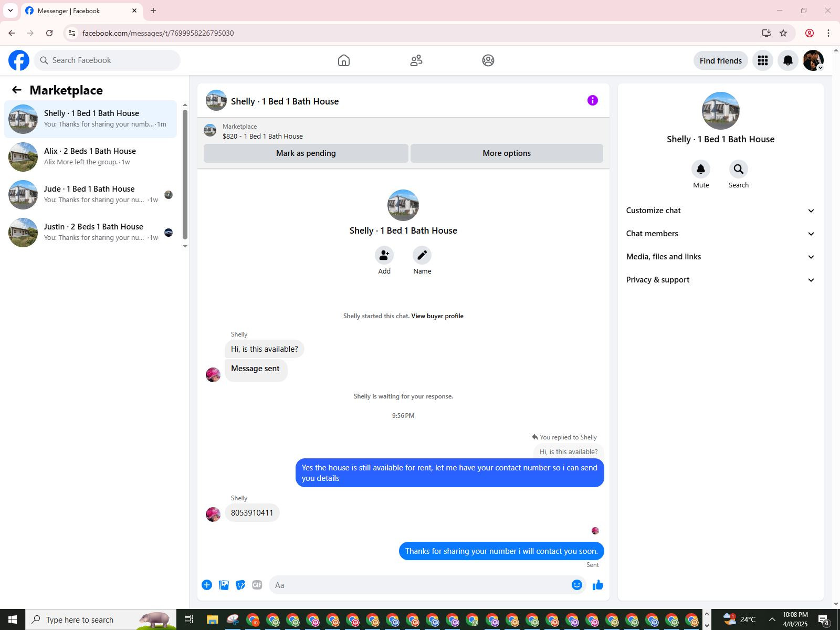Open the Windows Start menu
The width and height of the screenshot is (840, 630).
pyautogui.click(x=13, y=619)
